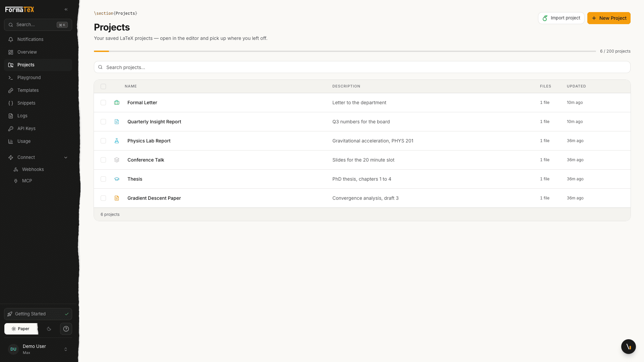
Task: Open Logs in the sidebar
Action: point(38,116)
